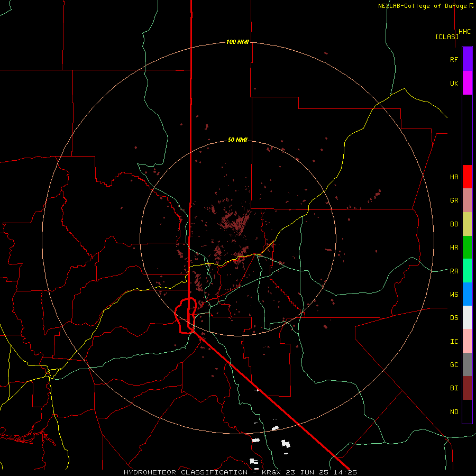Click the 50 NMI range ring label

pyautogui.click(x=237, y=140)
